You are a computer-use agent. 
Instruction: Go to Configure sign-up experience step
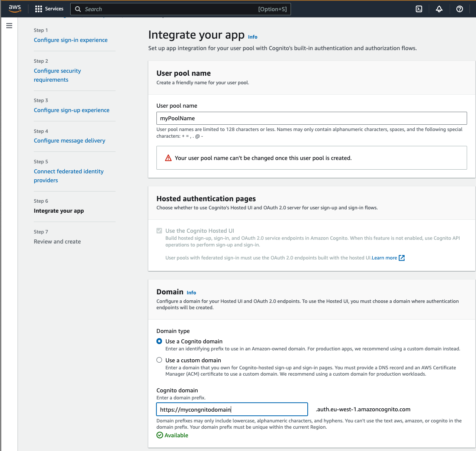72,110
